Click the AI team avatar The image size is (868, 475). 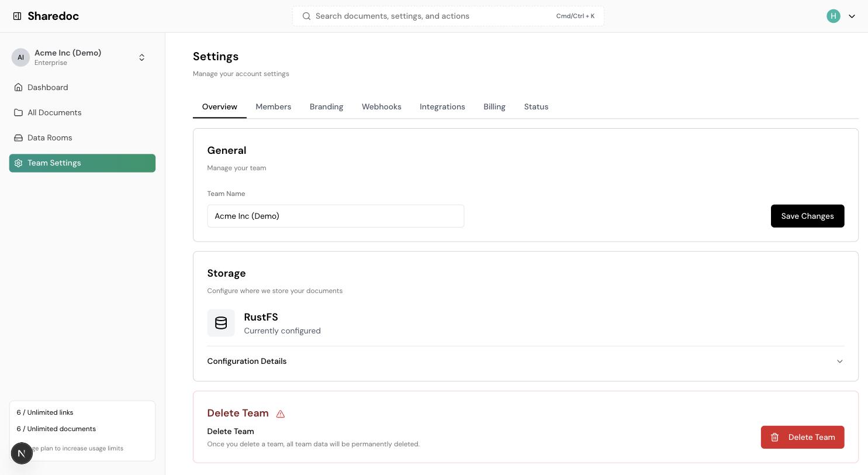(x=20, y=57)
